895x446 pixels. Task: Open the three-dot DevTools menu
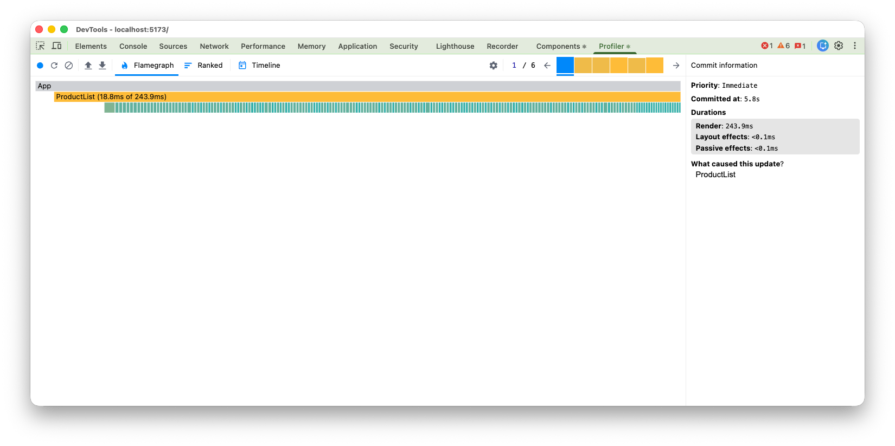[854, 46]
